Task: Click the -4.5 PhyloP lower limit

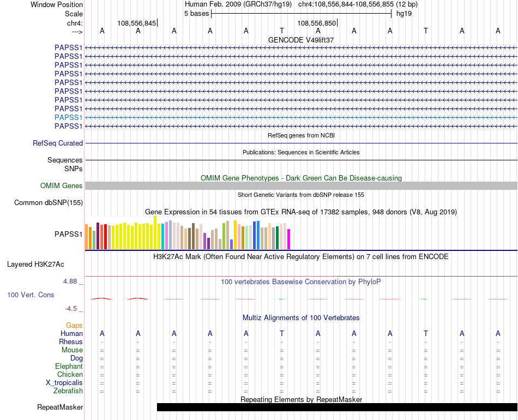Action: coord(71,309)
